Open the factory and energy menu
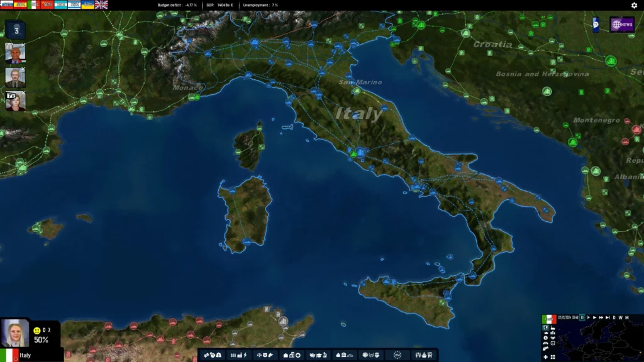 (x=238, y=355)
